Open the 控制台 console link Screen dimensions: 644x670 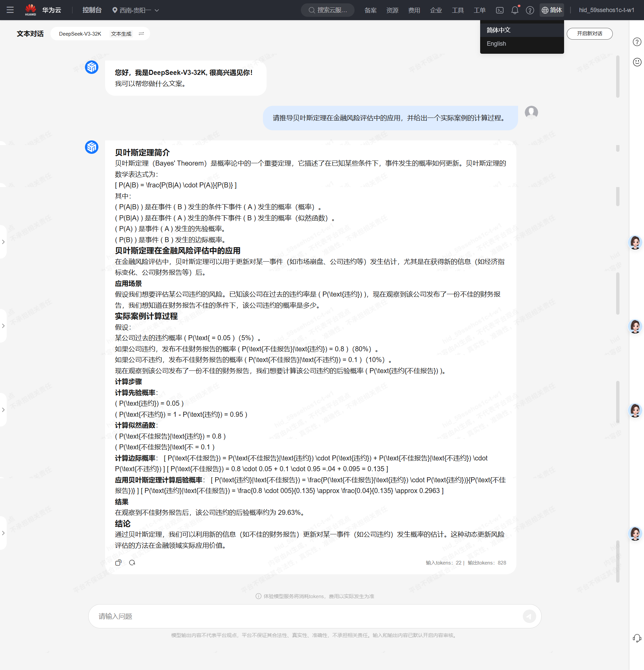pos(92,10)
